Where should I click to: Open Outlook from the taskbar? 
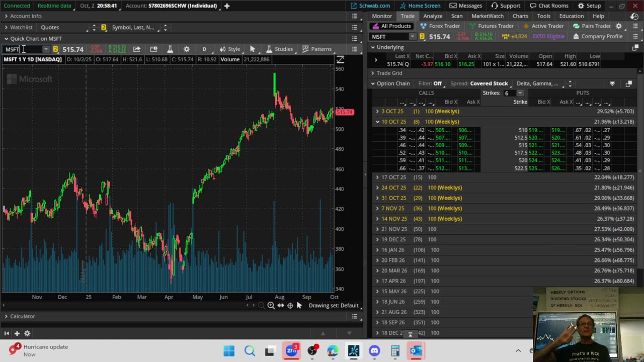click(416, 350)
